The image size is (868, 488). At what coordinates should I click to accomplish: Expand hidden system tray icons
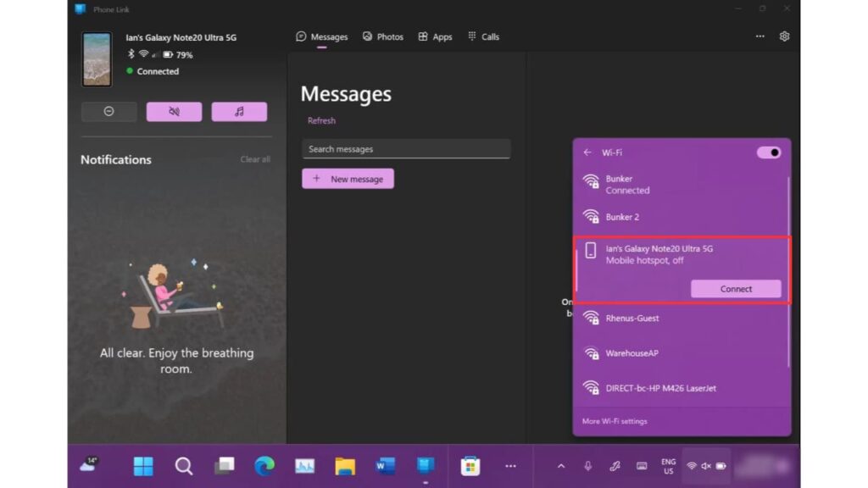561,466
